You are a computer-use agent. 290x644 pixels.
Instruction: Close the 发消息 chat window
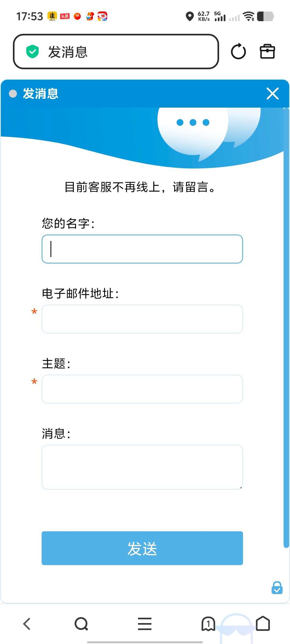273,94
